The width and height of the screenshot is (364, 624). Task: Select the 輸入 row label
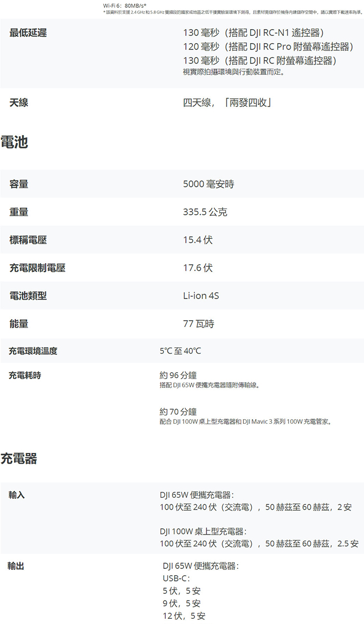pos(17,495)
